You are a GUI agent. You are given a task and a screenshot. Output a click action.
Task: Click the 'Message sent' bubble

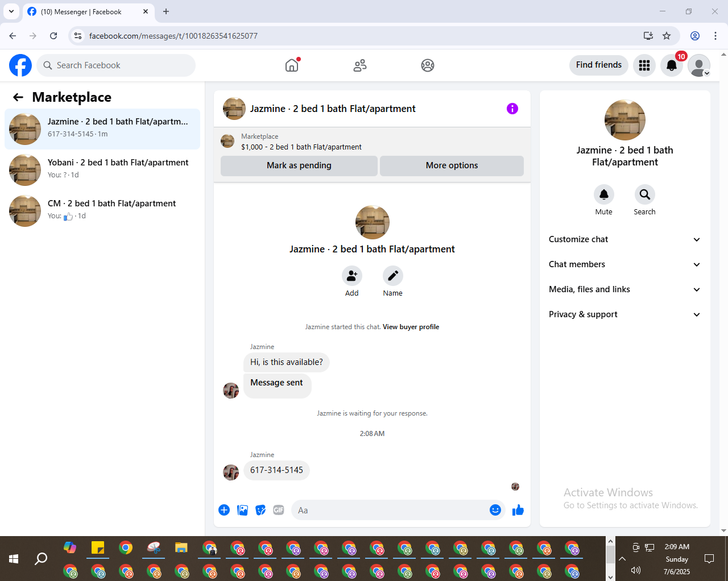click(x=277, y=385)
